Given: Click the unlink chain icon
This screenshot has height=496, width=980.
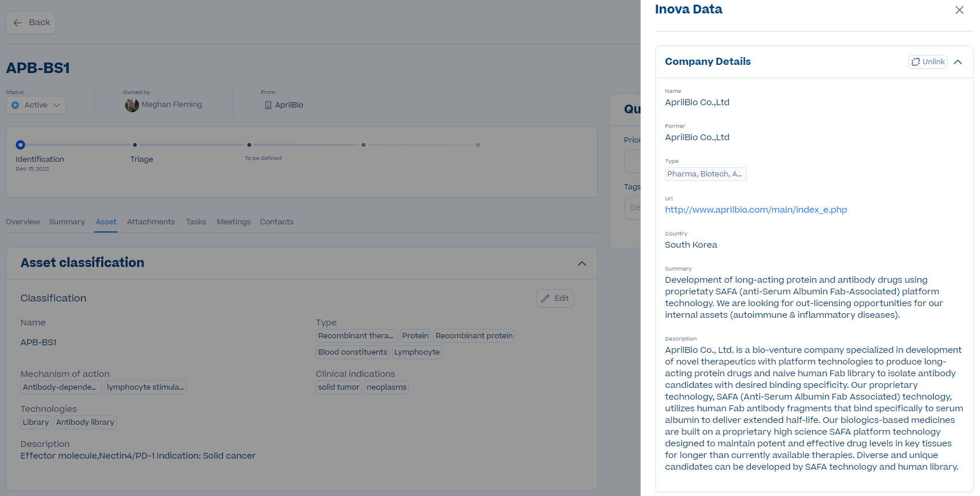Looking at the screenshot, I should click(916, 62).
